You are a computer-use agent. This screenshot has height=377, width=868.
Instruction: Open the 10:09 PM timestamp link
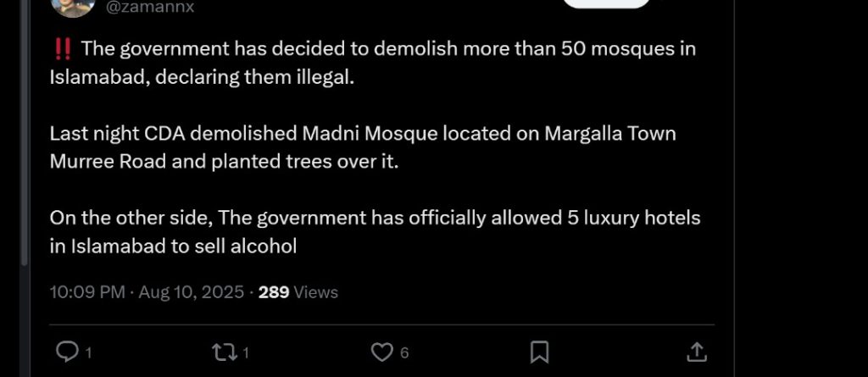coord(87,292)
